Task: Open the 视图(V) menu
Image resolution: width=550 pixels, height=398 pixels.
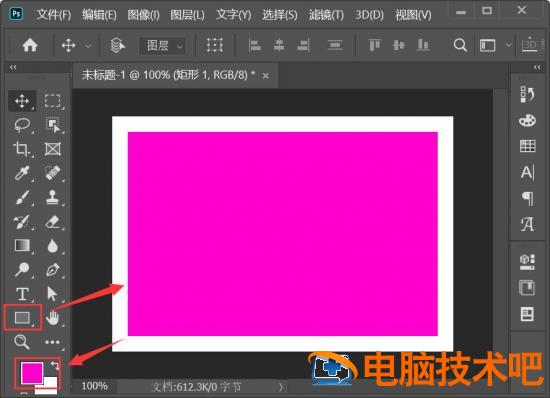Action: coord(413,15)
